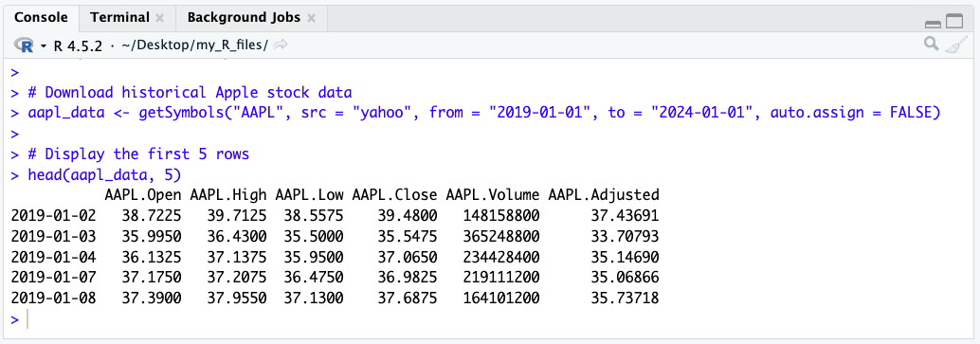Screen dimensions: 980x344
Task: Open the Terminal tab
Action: point(119,17)
